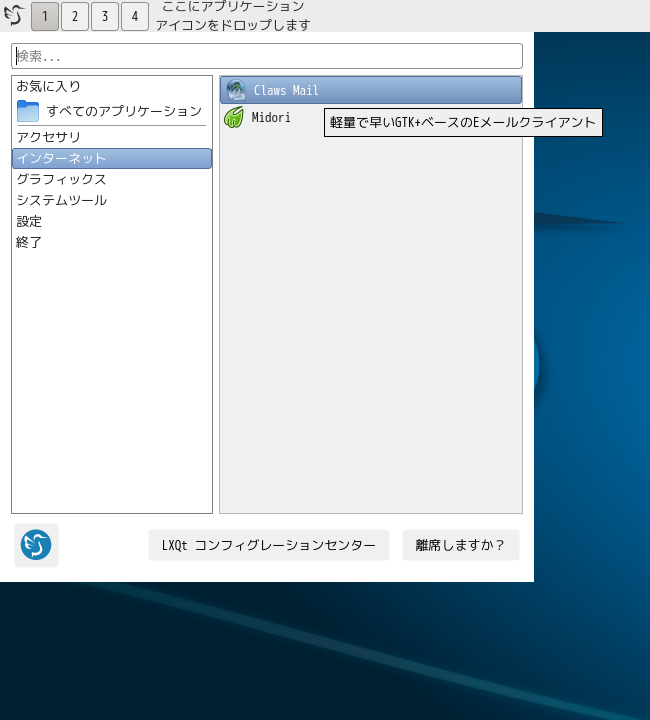Focus the 検索 search field
The image size is (650, 720).
click(267, 56)
